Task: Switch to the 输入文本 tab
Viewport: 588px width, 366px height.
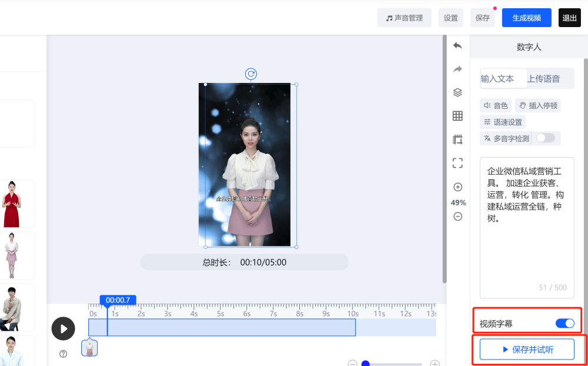Action: 504,78
